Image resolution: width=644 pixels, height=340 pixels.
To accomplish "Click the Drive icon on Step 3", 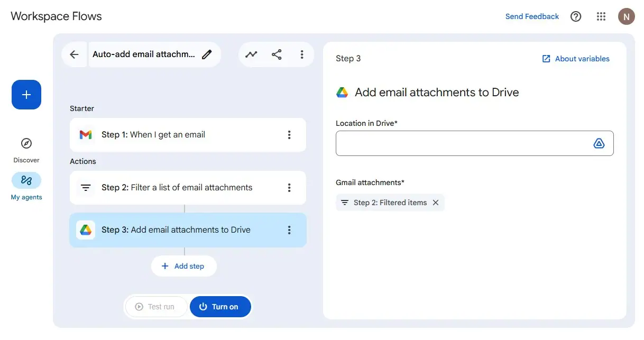I will [86, 229].
